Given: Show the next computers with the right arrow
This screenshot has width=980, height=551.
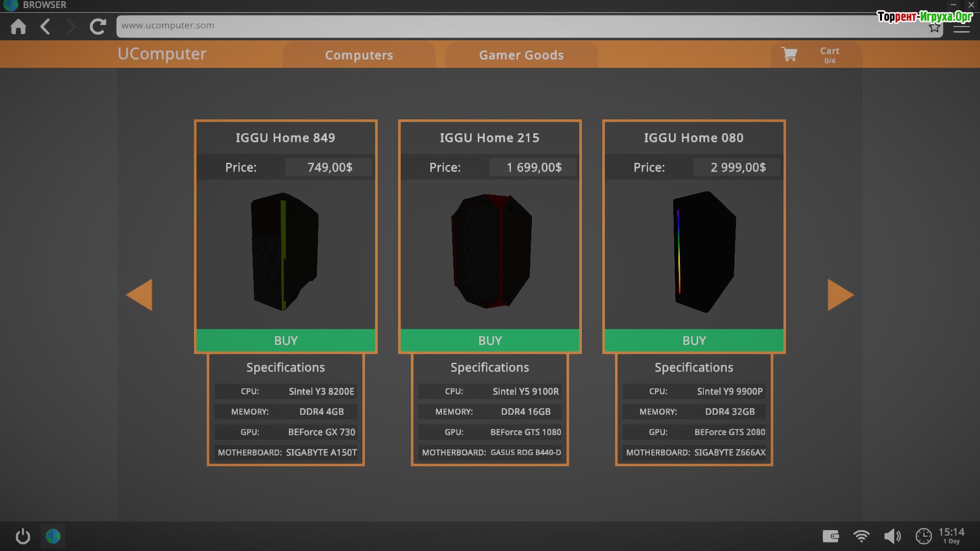Looking at the screenshot, I should pyautogui.click(x=840, y=294).
